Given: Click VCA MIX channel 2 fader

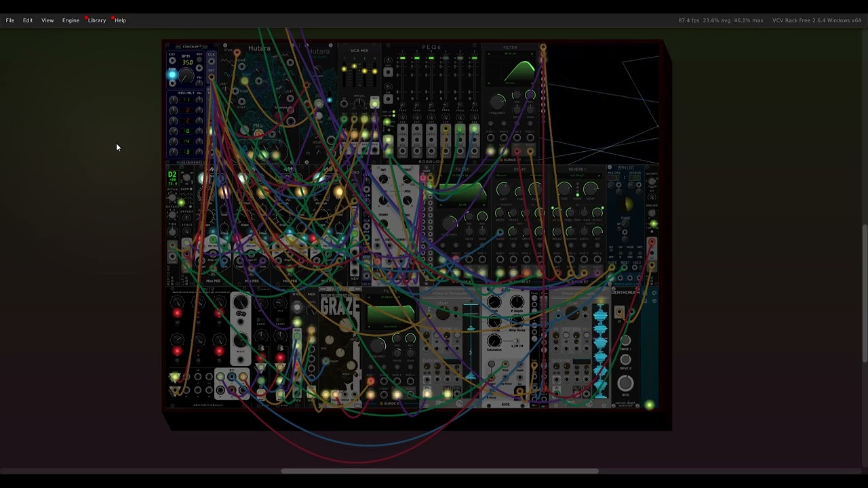Looking at the screenshot, I should coord(354,66).
